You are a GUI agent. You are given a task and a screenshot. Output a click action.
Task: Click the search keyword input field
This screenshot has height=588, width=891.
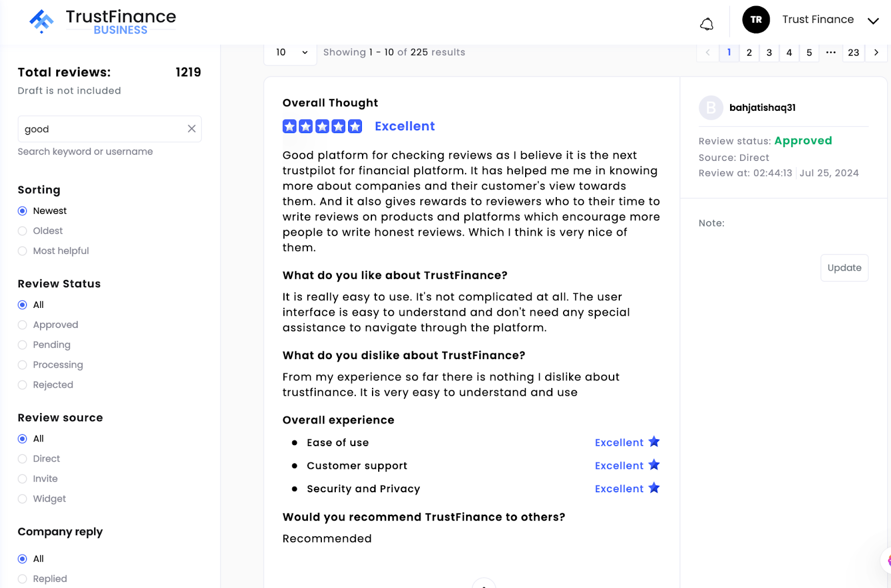(x=103, y=129)
